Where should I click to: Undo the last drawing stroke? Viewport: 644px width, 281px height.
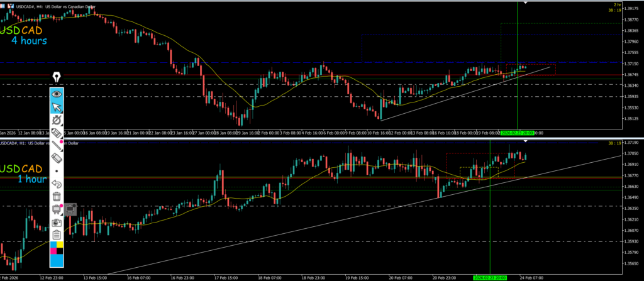point(57,184)
